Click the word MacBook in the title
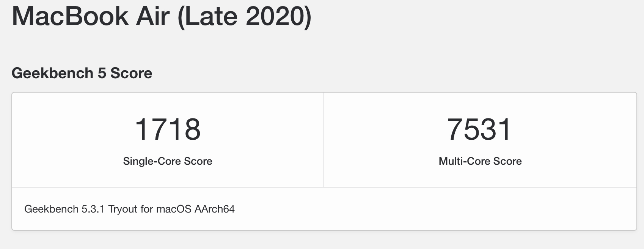This screenshot has width=644, height=249. (70, 16)
